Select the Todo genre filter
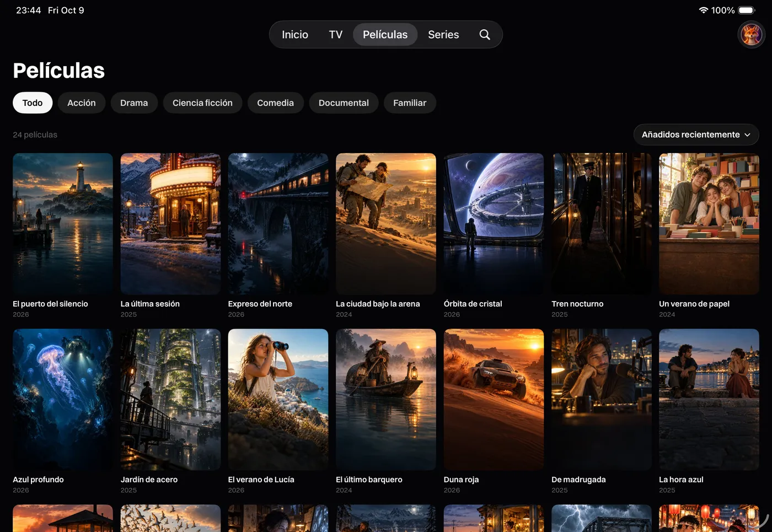Viewport: 772px width, 532px height. 33,103
